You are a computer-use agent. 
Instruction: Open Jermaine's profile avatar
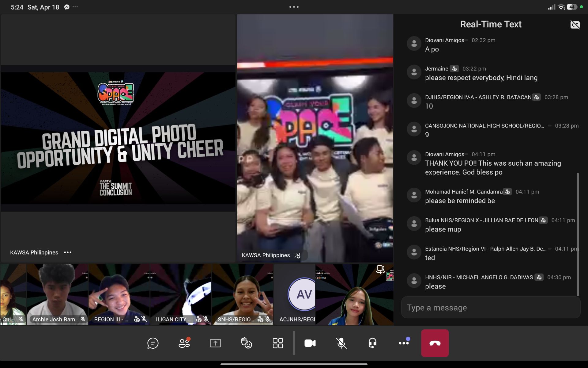click(414, 72)
